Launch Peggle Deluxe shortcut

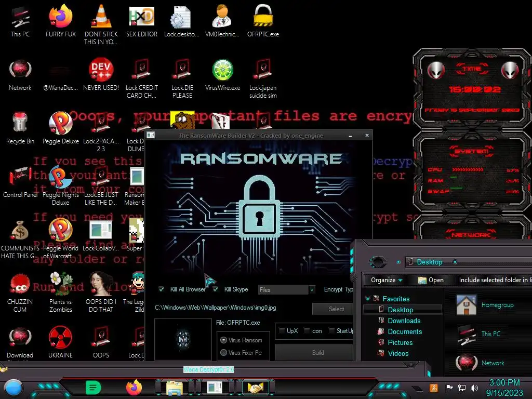point(61,128)
